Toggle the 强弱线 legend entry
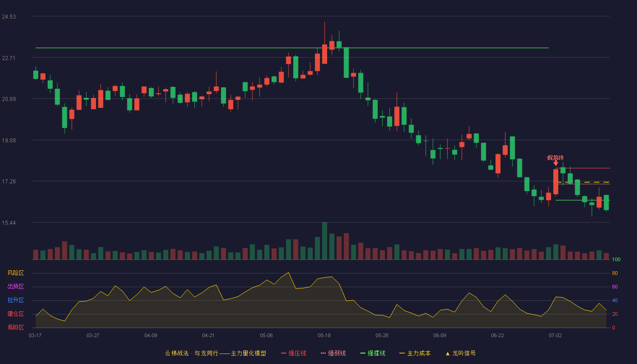The image size is (637, 364). pyautogui.click(x=333, y=353)
